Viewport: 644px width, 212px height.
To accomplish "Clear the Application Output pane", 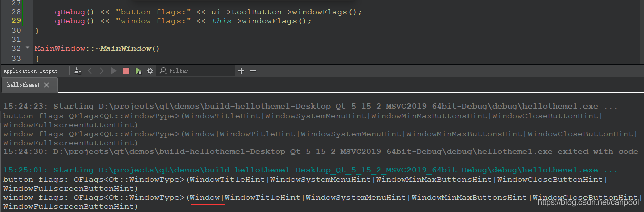I will click(78, 71).
